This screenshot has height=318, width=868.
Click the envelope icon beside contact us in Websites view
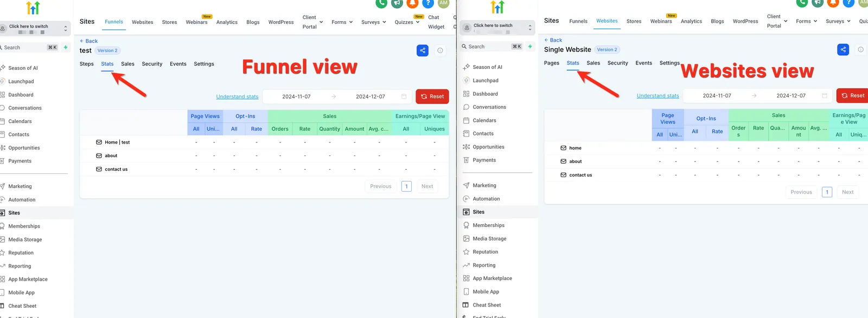[x=563, y=175]
